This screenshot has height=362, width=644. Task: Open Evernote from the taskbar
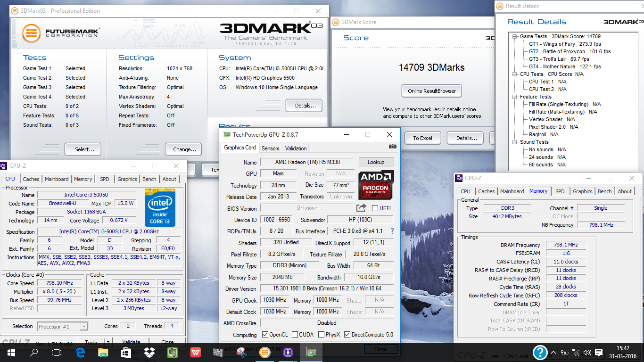[172, 352]
